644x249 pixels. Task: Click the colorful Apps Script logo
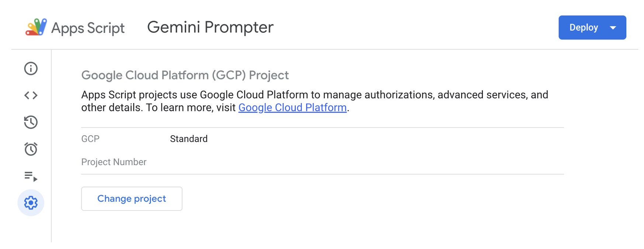coord(36,27)
